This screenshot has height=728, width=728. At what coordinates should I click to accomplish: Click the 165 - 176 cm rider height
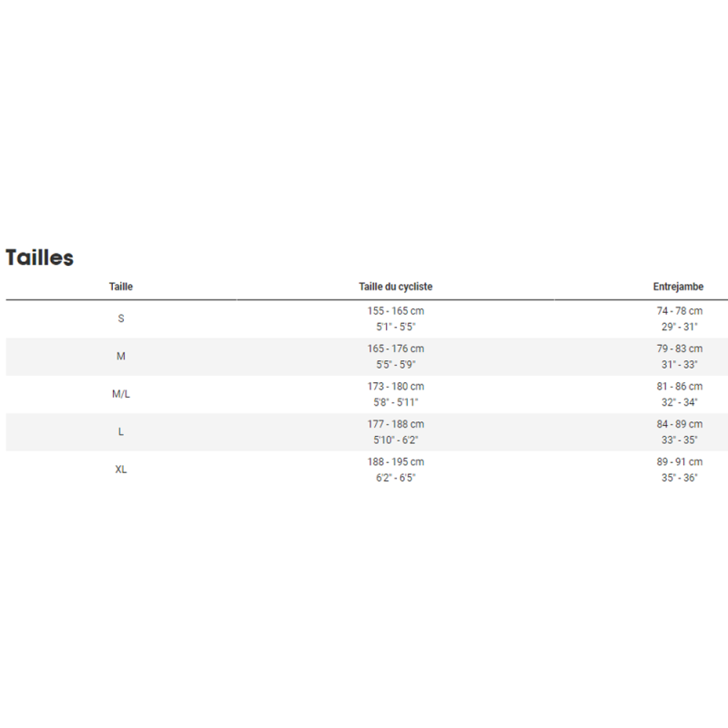pyautogui.click(x=395, y=349)
